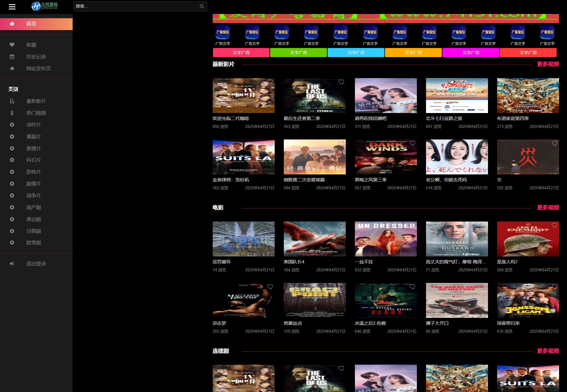567x392 pixels.
Task: Click the magenta 文字广告 button
Action: click(470, 53)
